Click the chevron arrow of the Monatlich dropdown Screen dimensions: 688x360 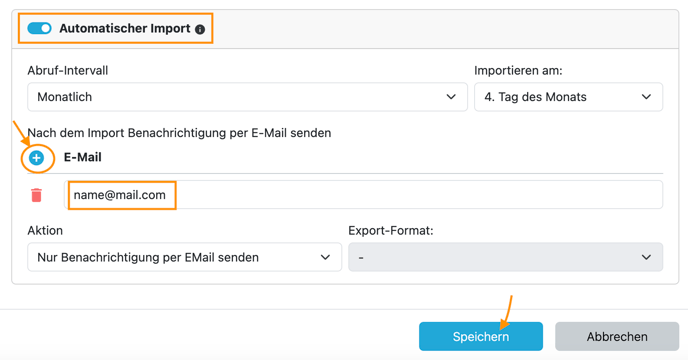(x=451, y=97)
